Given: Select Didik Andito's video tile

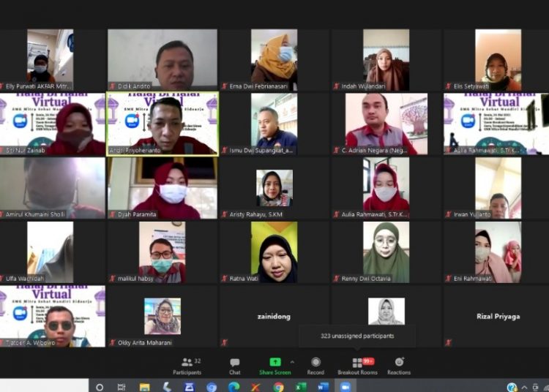Looking at the screenshot, I should (163, 59).
